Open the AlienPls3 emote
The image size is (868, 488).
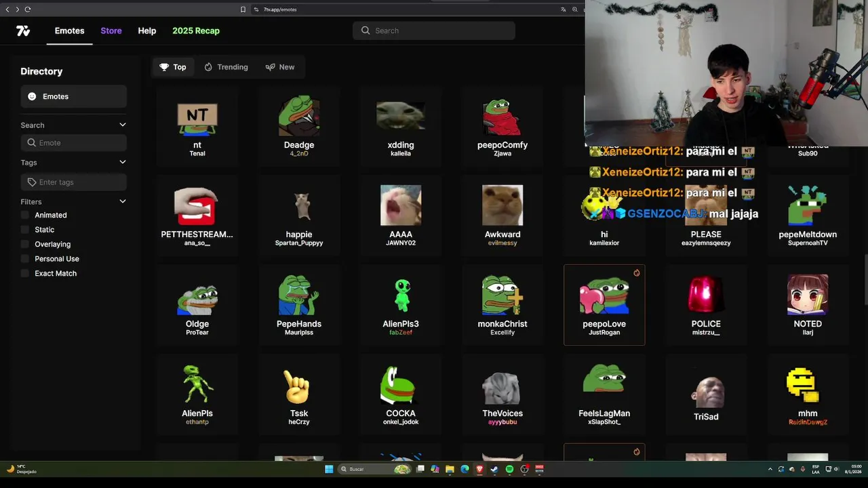[401, 305]
